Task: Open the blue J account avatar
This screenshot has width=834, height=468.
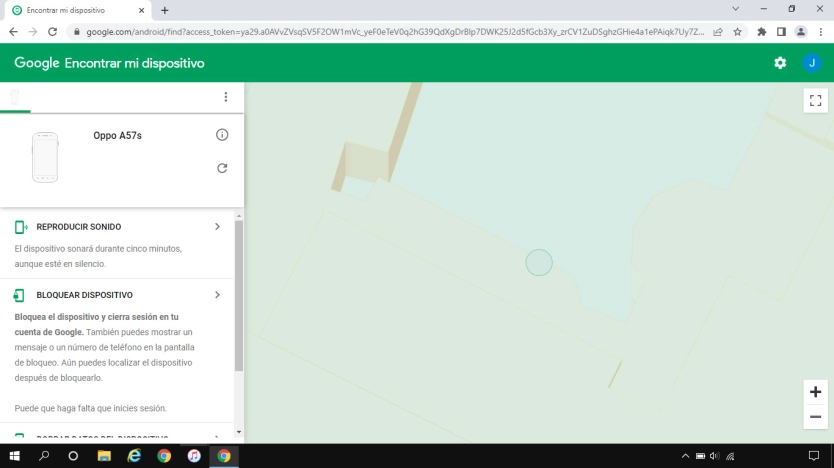Action: 812,63
